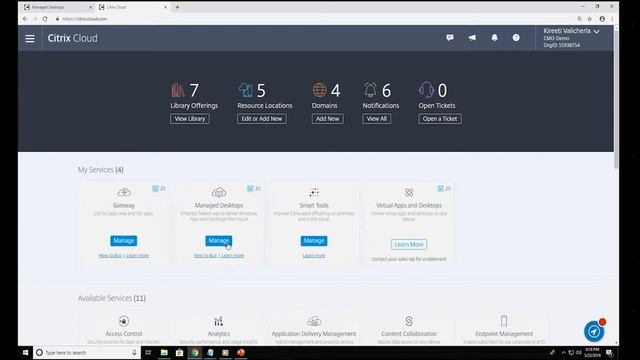Viewport: 640px width, 360px height.
Task: Click the Application Delivery Management icon
Action: tap(314, 321)
